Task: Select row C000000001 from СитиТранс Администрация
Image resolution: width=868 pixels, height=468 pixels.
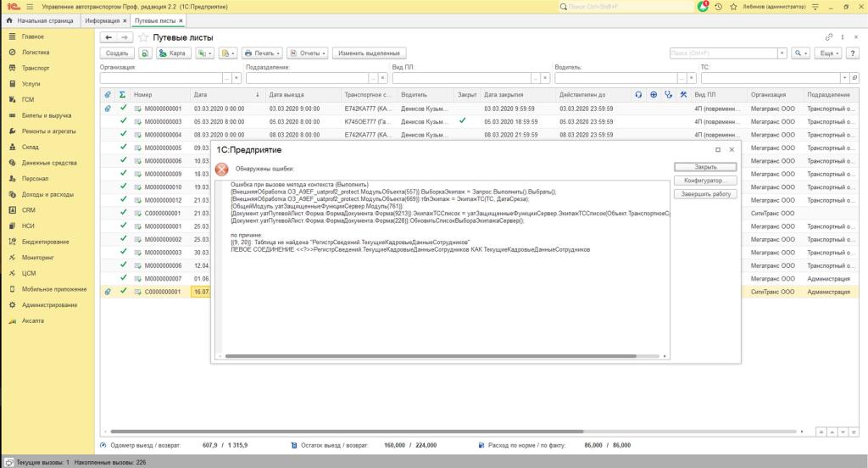Action: 480,292
